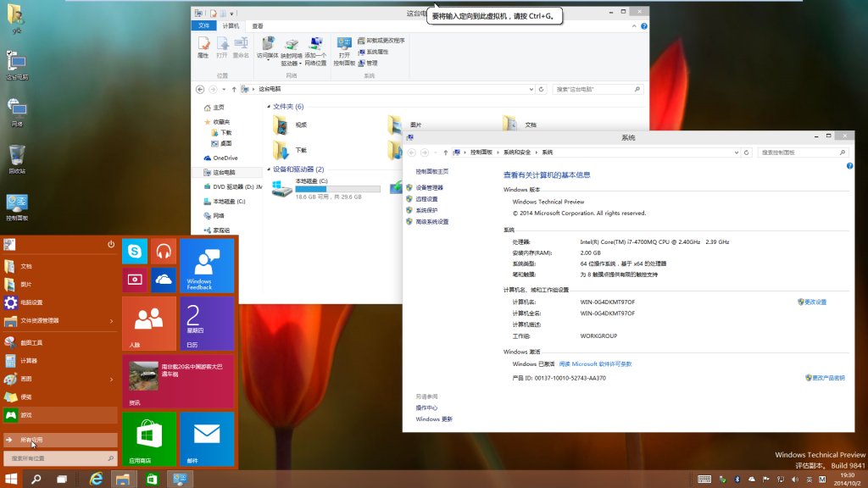Open the 资讯 news tile
This screenshot has width=868, height=488.
[x=178, y=381]
